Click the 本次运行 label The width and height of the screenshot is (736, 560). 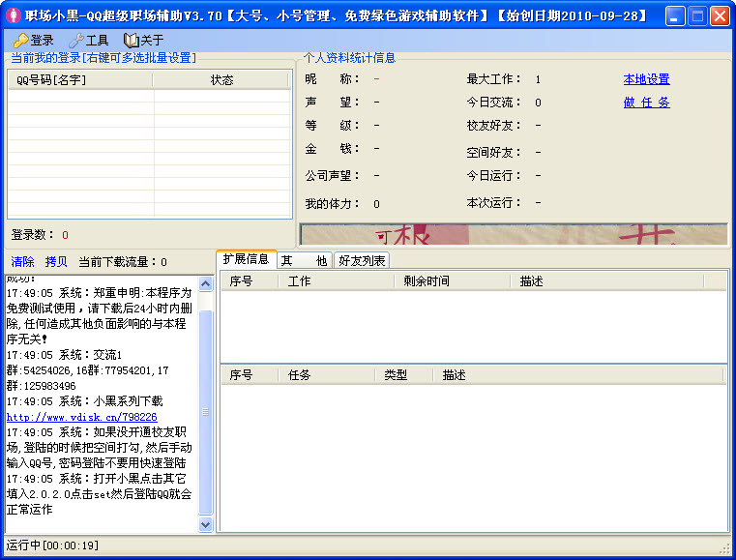click(493, 203)
